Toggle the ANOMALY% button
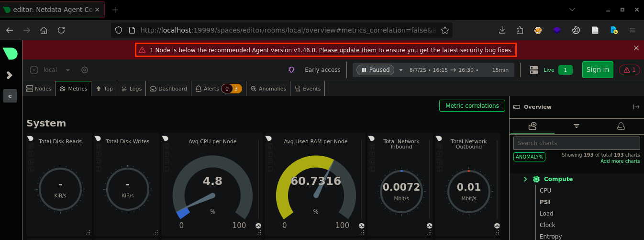 click(529, 157)
